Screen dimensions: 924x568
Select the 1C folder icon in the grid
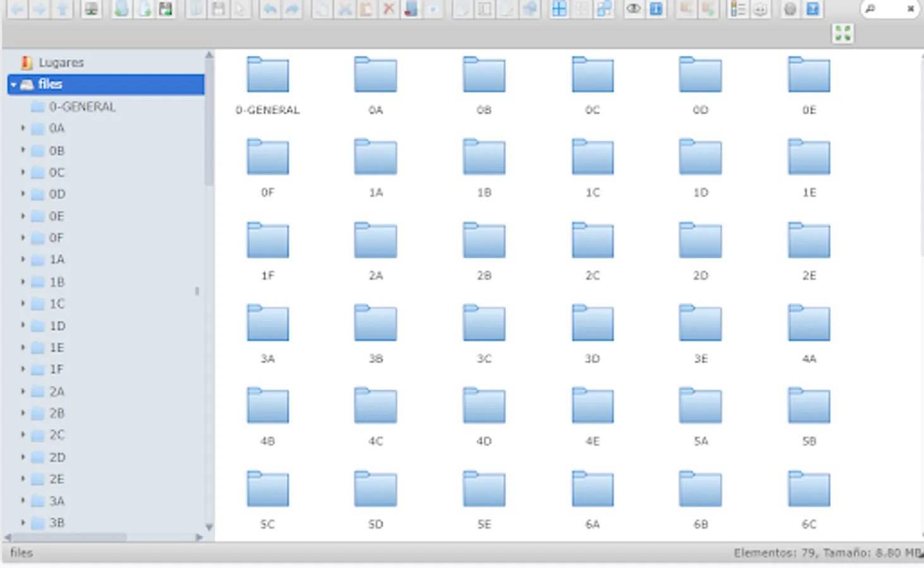[592, 157]
